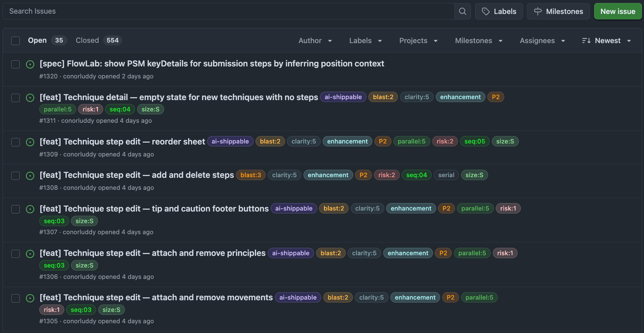Focus the Search Issues input field
Viewport: 644px width, 333px height.
(x=228, y=11)
